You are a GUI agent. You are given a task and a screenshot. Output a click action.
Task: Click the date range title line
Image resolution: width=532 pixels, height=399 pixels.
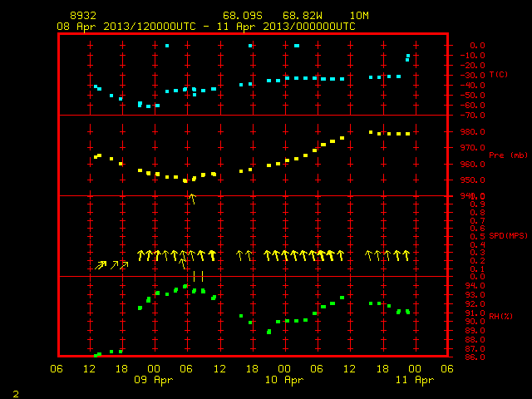coord(206,27)
